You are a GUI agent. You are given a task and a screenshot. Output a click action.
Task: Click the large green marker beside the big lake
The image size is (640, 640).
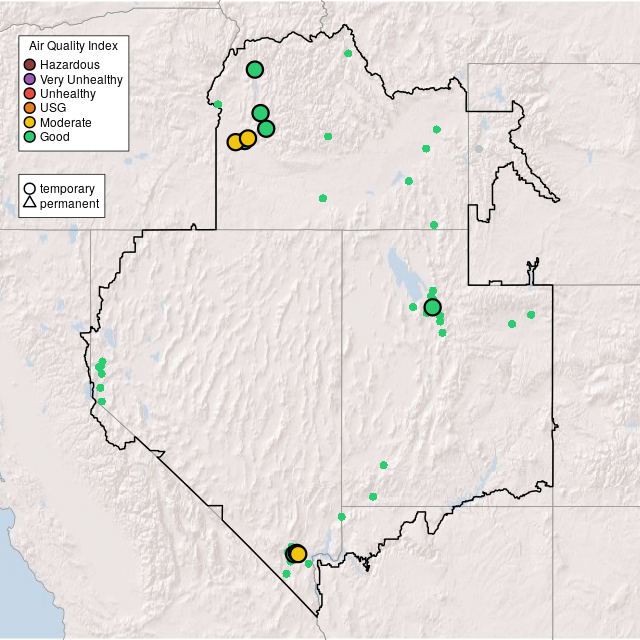[432, 307]
